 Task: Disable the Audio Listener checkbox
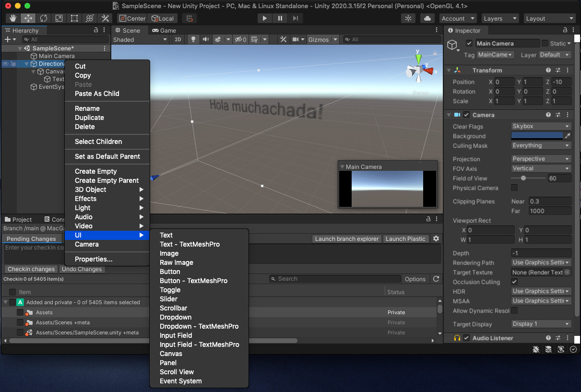coord(466,338)
